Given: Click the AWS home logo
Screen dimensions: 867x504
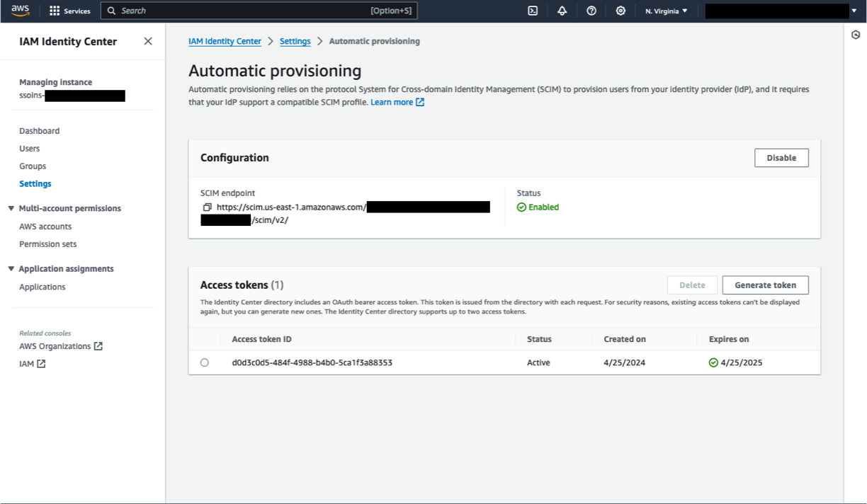Looking at the screenshot, I should 19,11.
